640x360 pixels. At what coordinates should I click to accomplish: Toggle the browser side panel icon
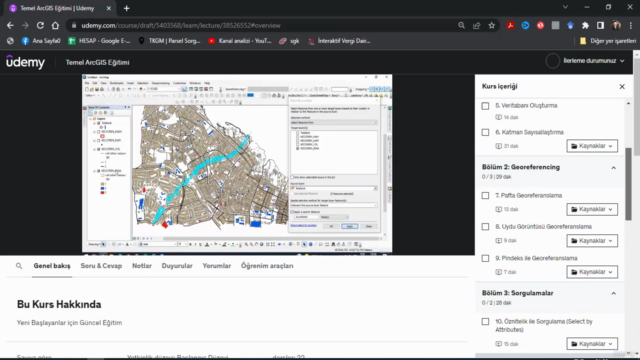pos(600,25)
